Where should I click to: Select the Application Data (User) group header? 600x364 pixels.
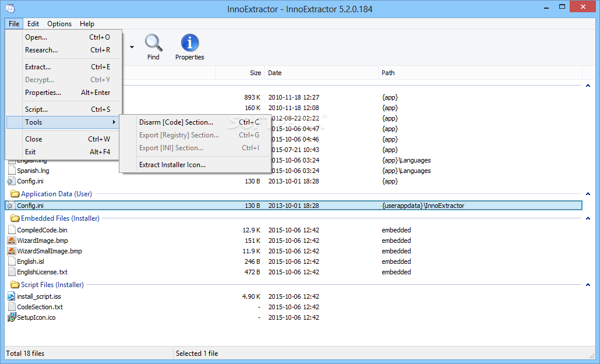[x=57, y=194]
